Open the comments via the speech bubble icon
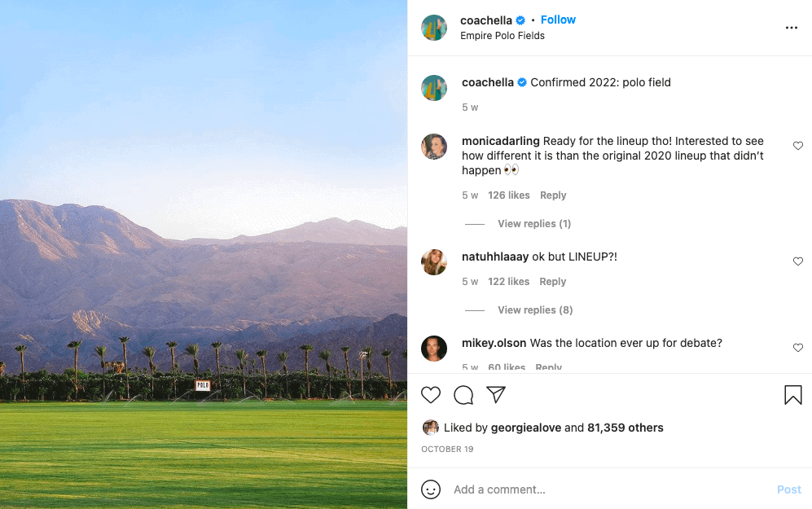The image size is (812, 509). click(463, 395)
